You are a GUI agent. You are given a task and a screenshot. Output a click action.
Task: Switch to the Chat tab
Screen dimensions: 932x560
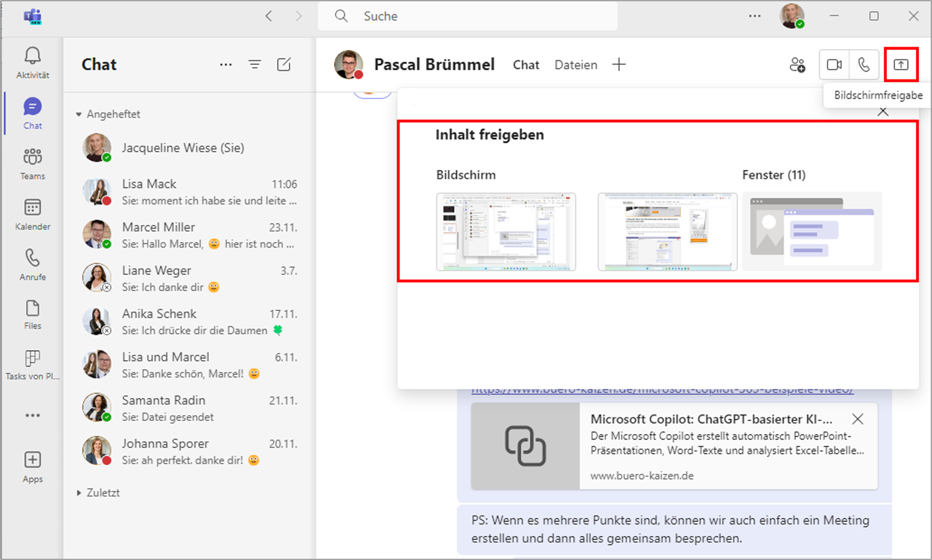point(526,65)
